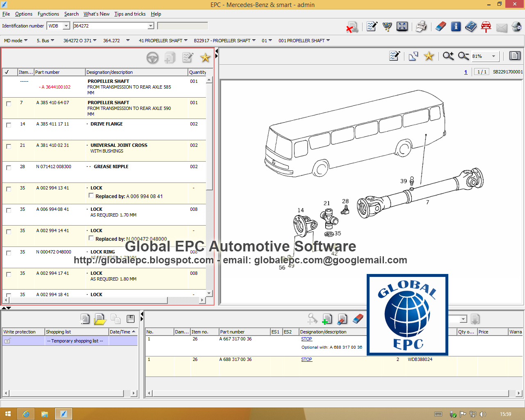Viewport: 525px width, 420px height.
Task: Open the '001 PROPELLER SHAFT' dropdown
Action: (x=304, y=41)
